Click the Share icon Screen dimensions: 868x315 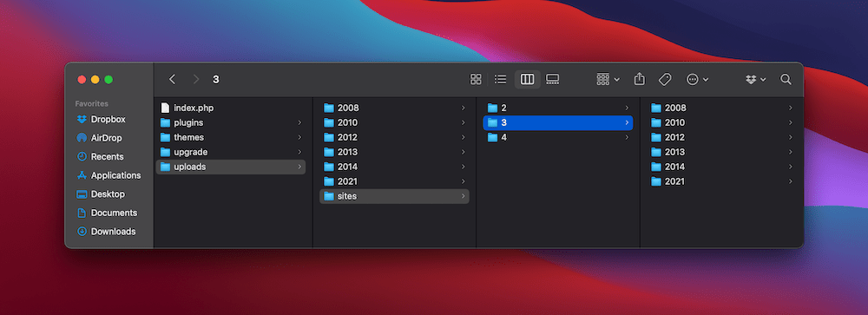(x=640, y=79)
